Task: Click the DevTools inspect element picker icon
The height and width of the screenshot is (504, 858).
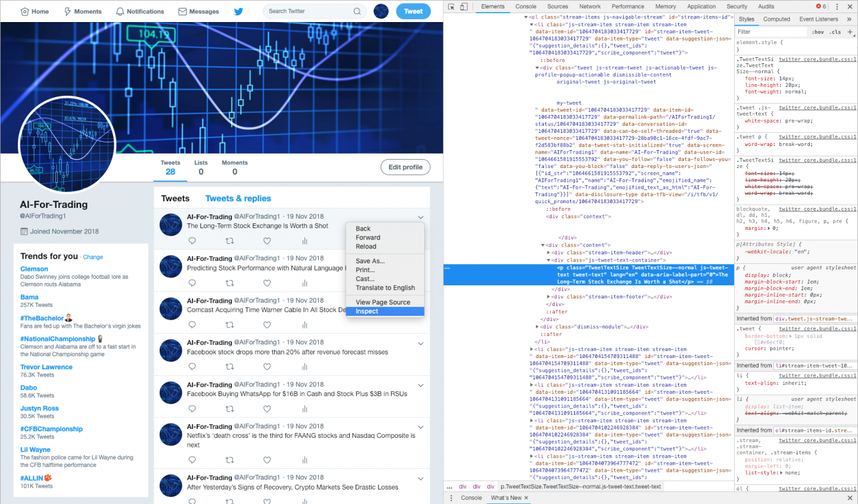Action: (x=451, y=7)
